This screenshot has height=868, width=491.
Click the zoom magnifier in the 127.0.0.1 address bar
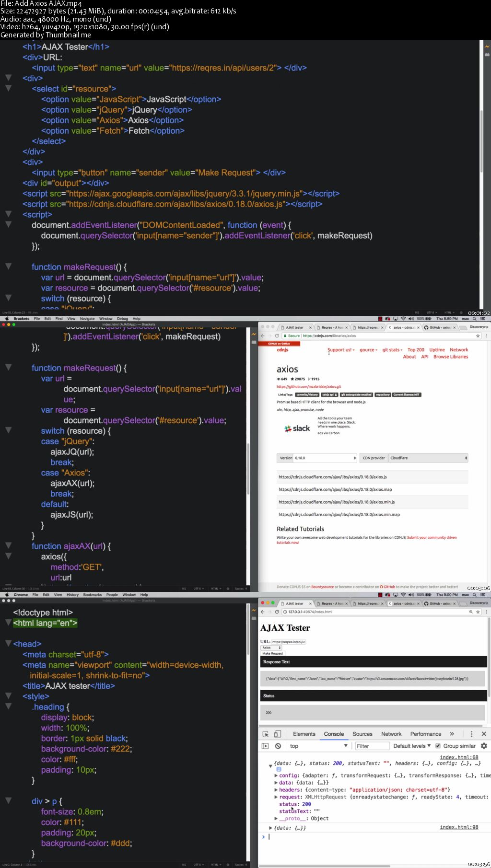[471, 612]
